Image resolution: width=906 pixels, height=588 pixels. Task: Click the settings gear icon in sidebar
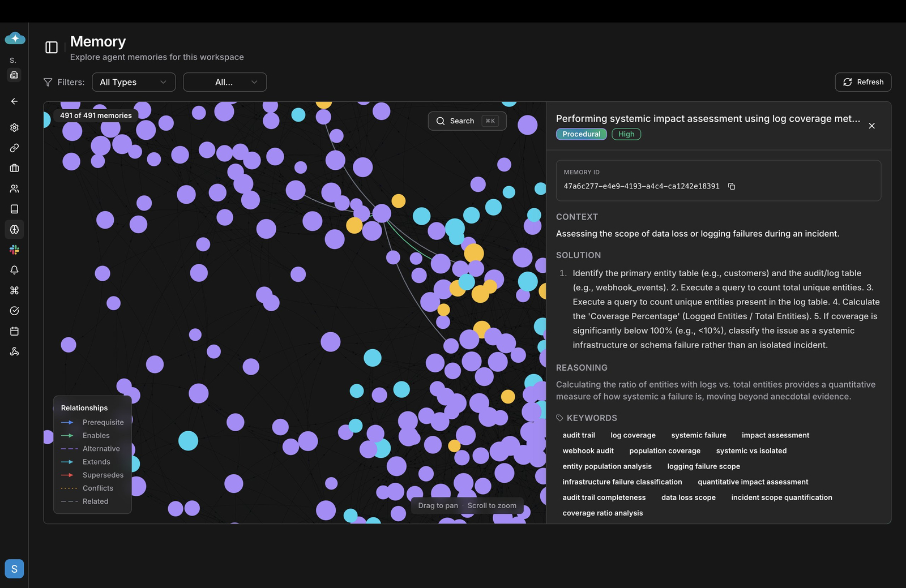(x=15, y=127)
